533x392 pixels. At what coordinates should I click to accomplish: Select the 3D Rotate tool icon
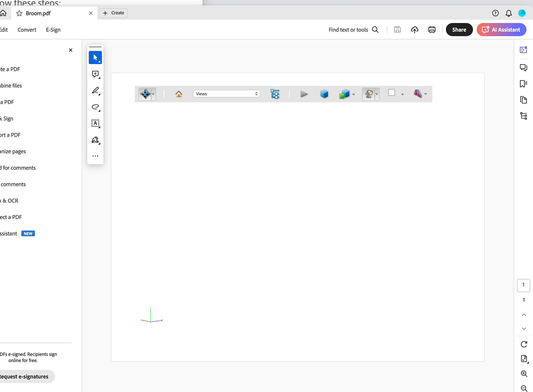[145, 94]
